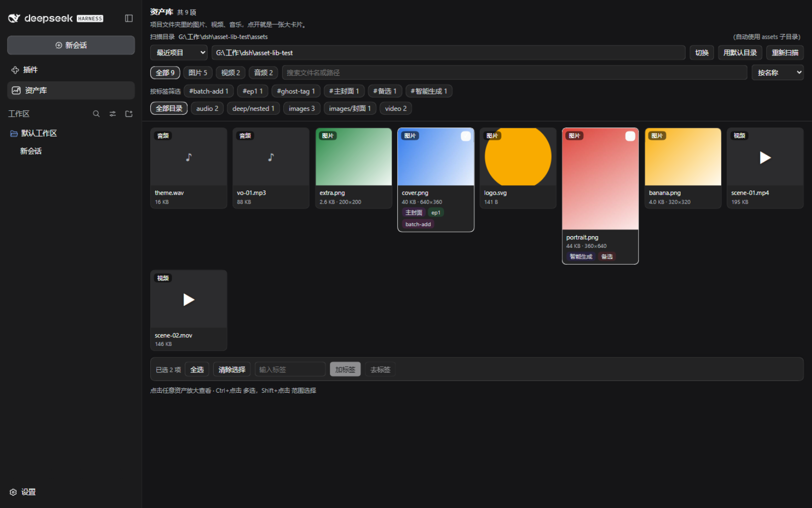Click 全选 to select all assets
This screenshot has width=812, height=508.
(x=197, y=370)
